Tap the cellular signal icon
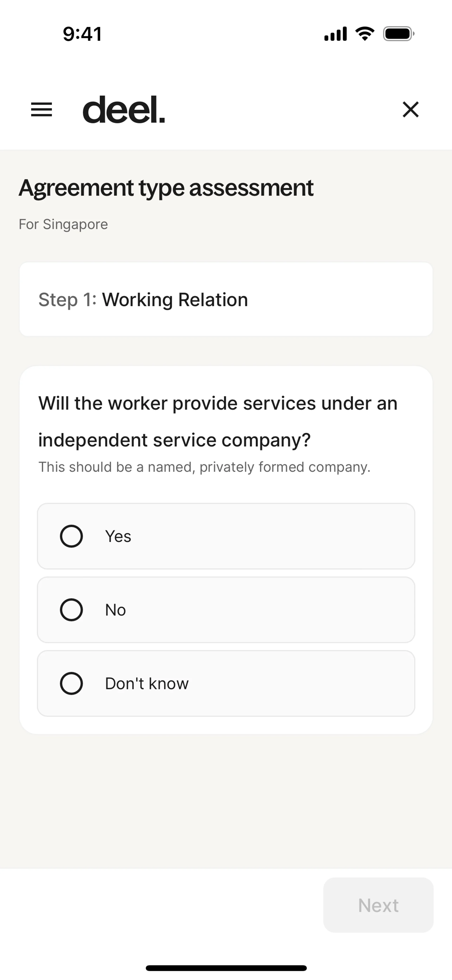Image resolution: width=452 pixels, height=980 pixels. point(335,34)
